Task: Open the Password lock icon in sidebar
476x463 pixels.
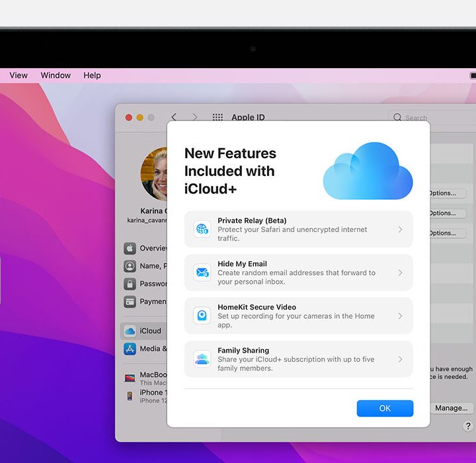Action: [130, 284]
